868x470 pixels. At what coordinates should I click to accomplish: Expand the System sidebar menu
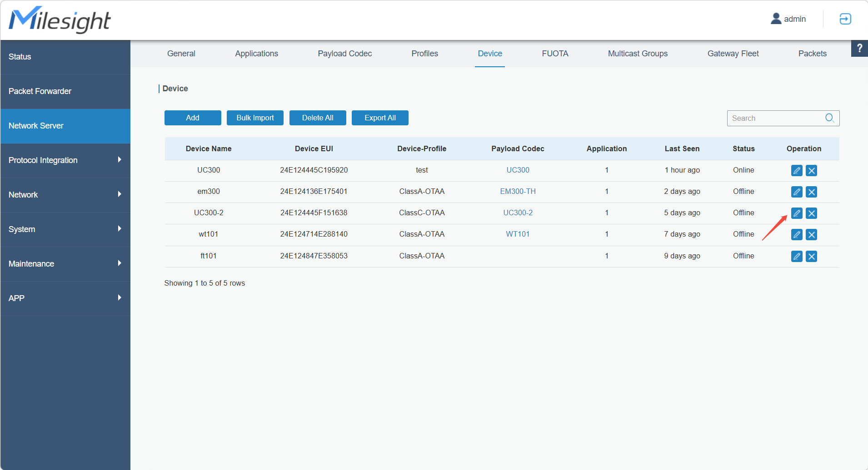click(x=65, y=229)
